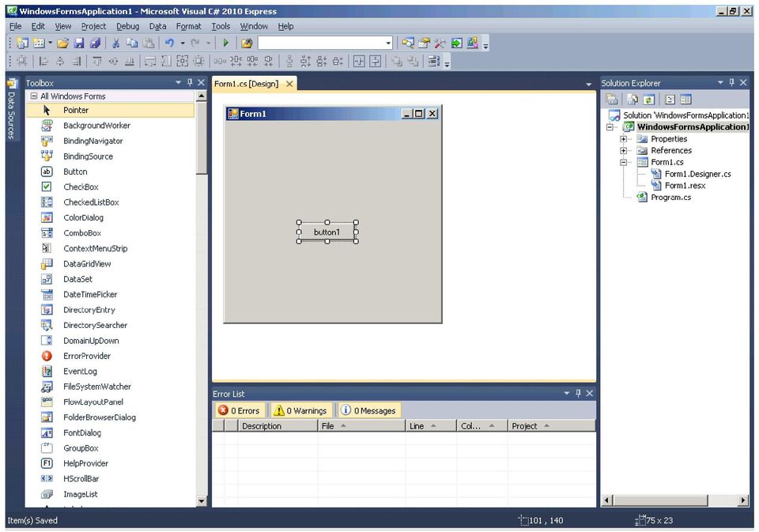Click the Tab Order layout icon
759x532 pixels.
(433, 61)
